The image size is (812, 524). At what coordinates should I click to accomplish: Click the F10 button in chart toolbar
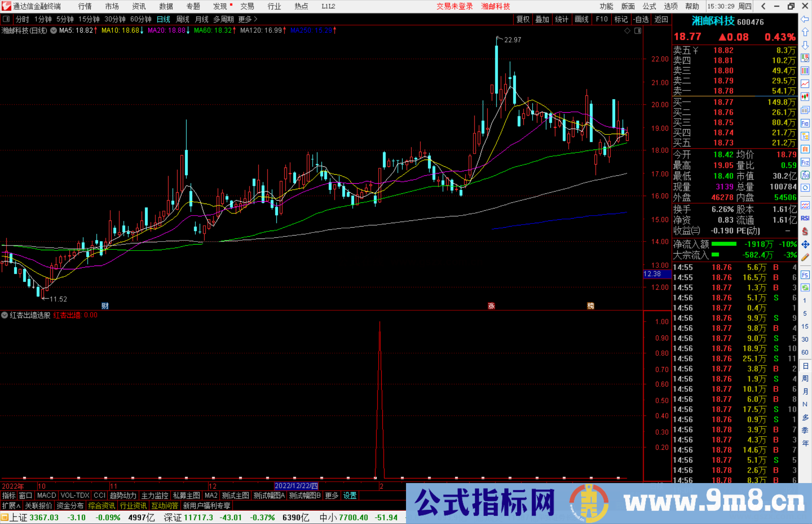pos(601,19)
